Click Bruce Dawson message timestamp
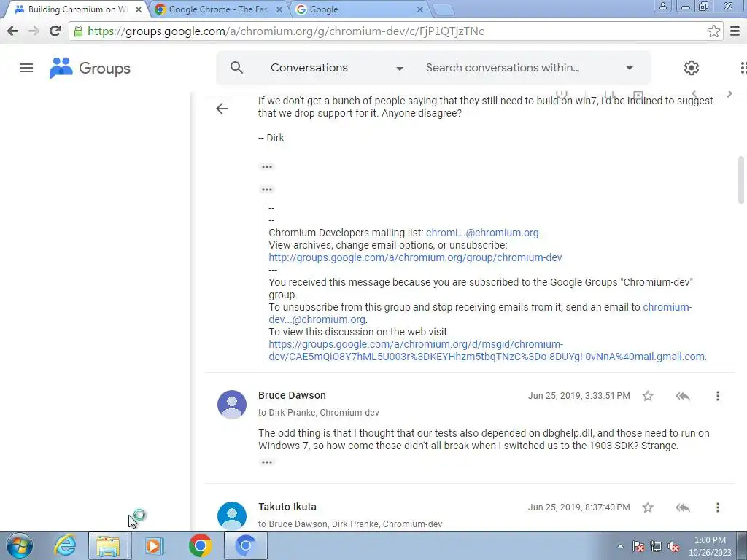This screenshot has height=560, width=747. point(578,396)
